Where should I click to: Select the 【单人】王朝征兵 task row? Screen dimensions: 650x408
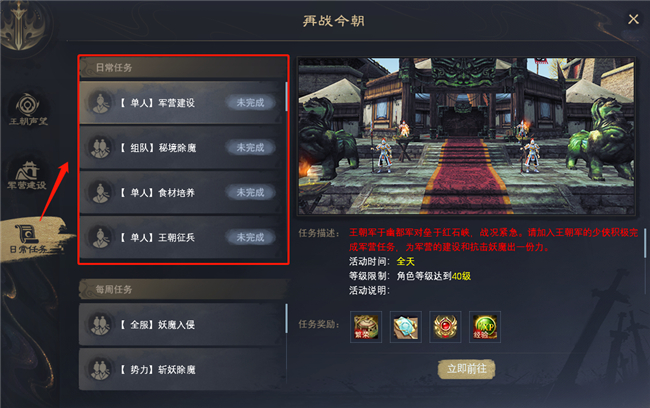182,237
